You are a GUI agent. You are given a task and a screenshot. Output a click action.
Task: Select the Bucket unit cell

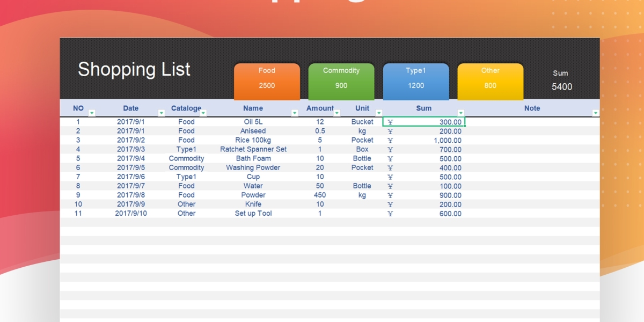pos(362,122)
